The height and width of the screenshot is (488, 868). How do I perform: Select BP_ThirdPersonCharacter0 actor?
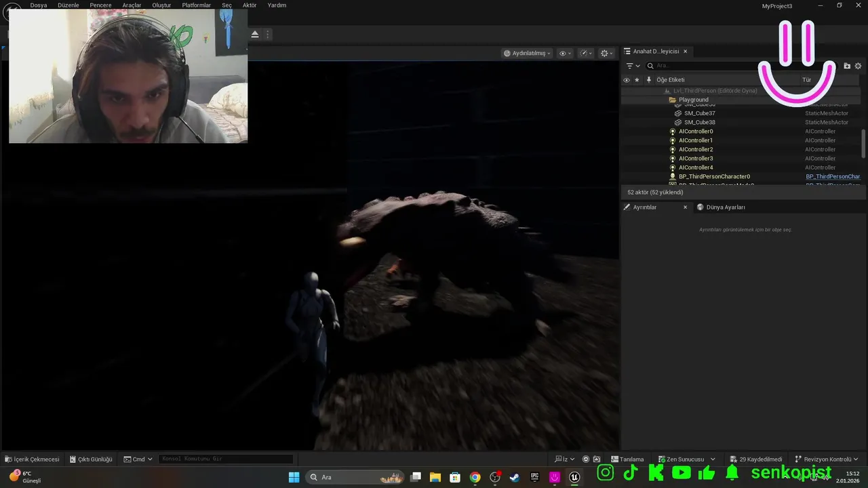click(714, 176)
